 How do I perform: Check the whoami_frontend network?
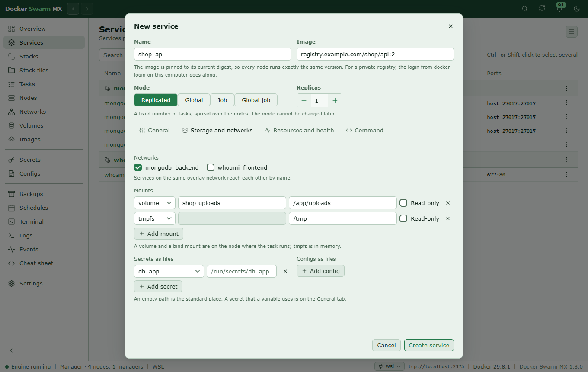[211, 167]
